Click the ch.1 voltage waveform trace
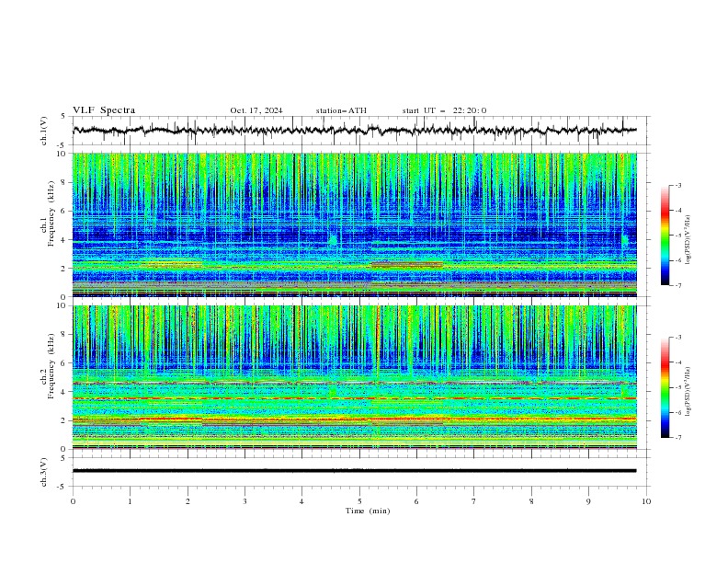This screenshot has height=563, width=728. click(x=354, y=130)
